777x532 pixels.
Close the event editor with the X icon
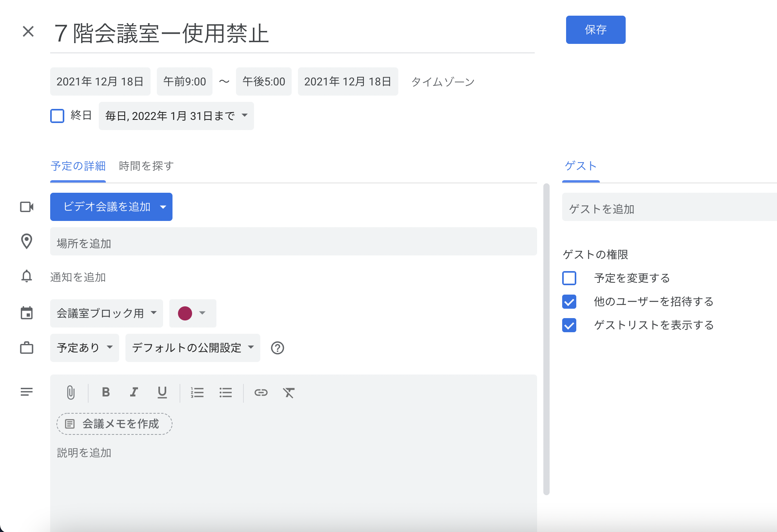28,31
